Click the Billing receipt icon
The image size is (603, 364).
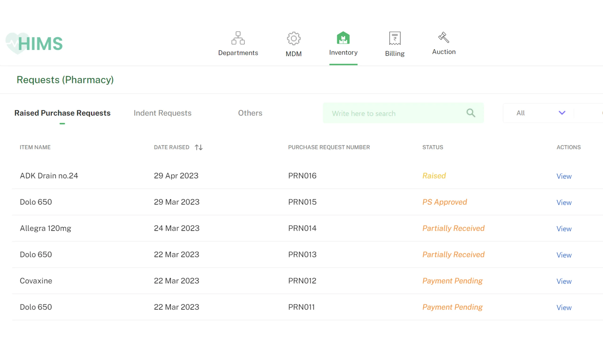click(x=395, y=38)
